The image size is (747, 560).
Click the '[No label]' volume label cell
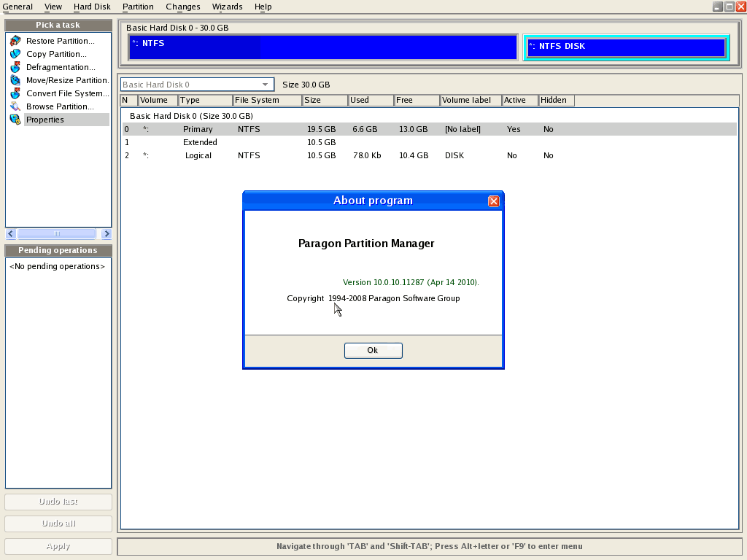(462, 129)
